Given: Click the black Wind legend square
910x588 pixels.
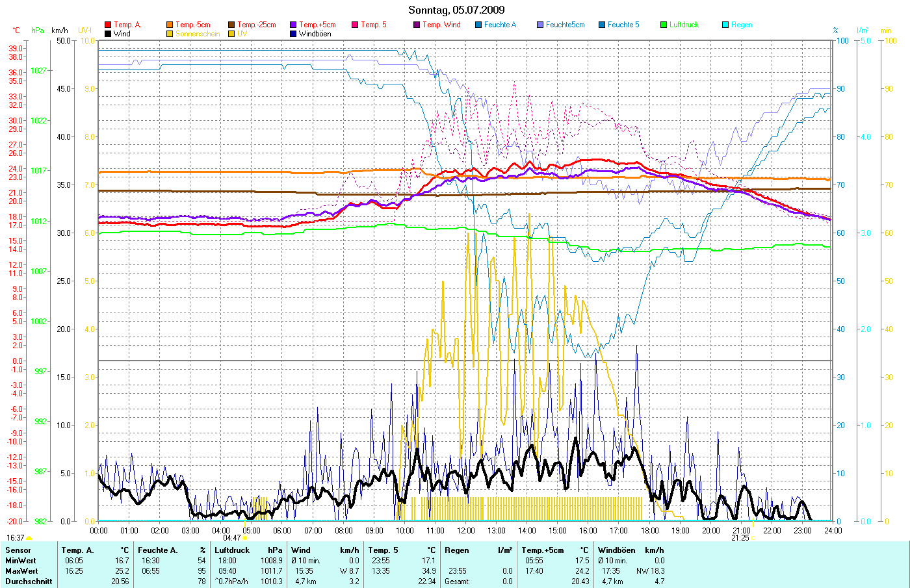Looking at the screenshot, I should coord(108,34).
